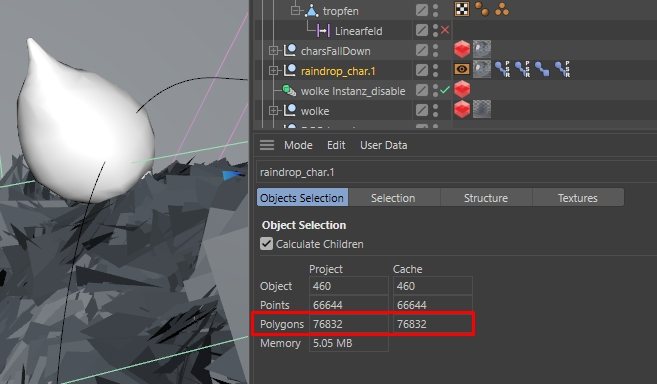Select the checkerboard tag on tropfen

click(x=462, y=9)
